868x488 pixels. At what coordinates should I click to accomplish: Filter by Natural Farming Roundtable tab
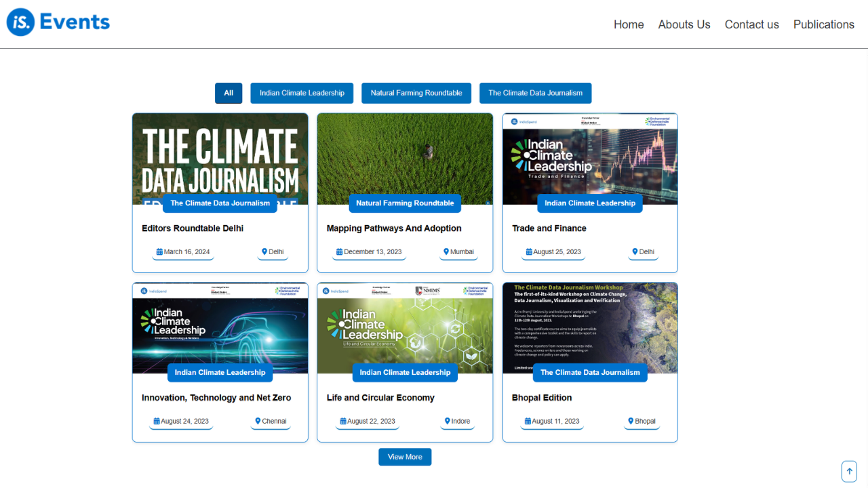click(416, 93)
